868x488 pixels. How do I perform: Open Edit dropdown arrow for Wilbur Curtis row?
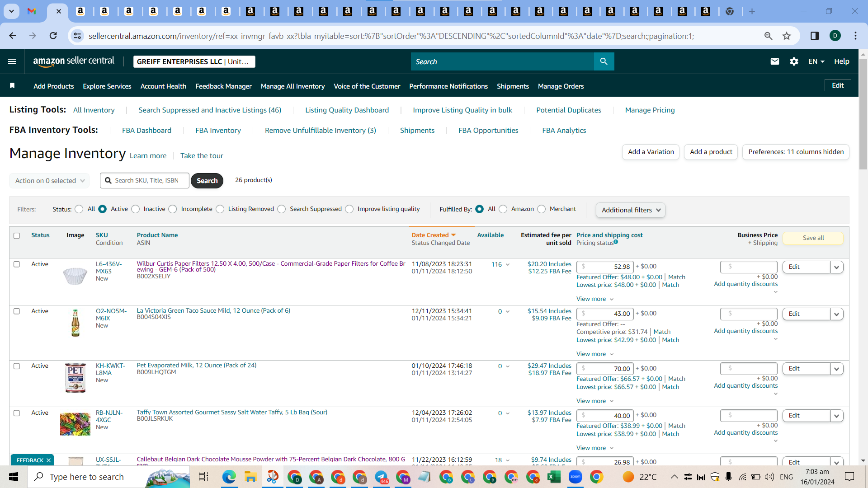(837, 267)
